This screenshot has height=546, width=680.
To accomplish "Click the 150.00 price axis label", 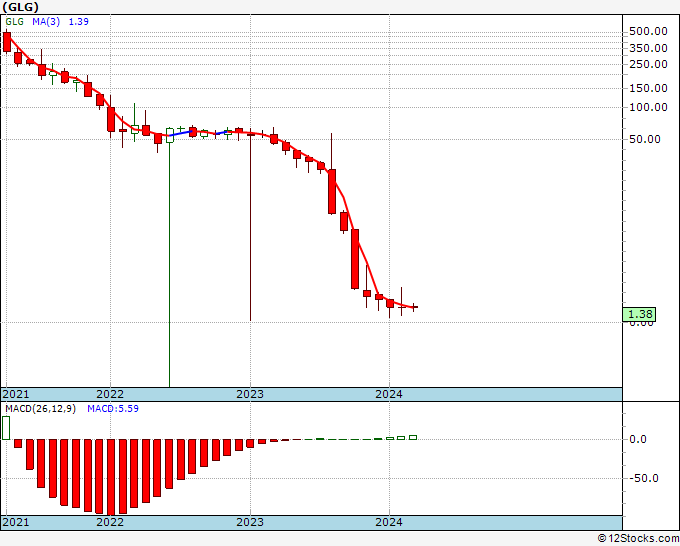I will pyautogui.click(x=648, y=88).
